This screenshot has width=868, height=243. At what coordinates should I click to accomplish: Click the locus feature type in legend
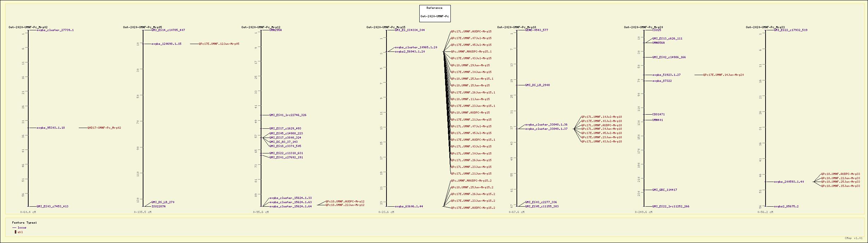point(22,228)
